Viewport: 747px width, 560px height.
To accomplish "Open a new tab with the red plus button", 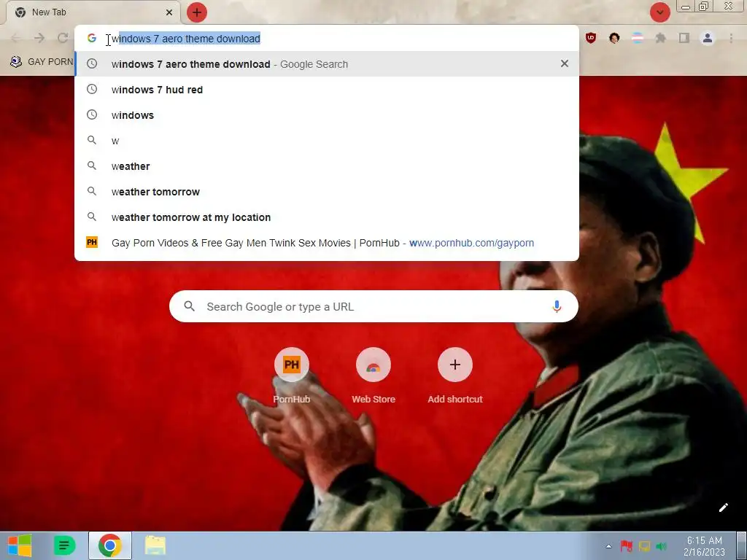I will (197, 12).
